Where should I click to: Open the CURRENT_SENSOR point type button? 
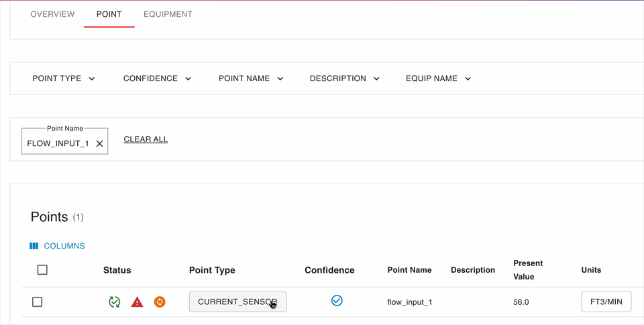click(237, 302)
